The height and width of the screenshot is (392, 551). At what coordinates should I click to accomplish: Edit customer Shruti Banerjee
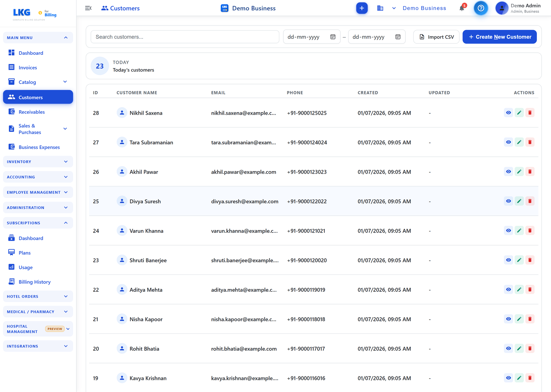[519, 260]
